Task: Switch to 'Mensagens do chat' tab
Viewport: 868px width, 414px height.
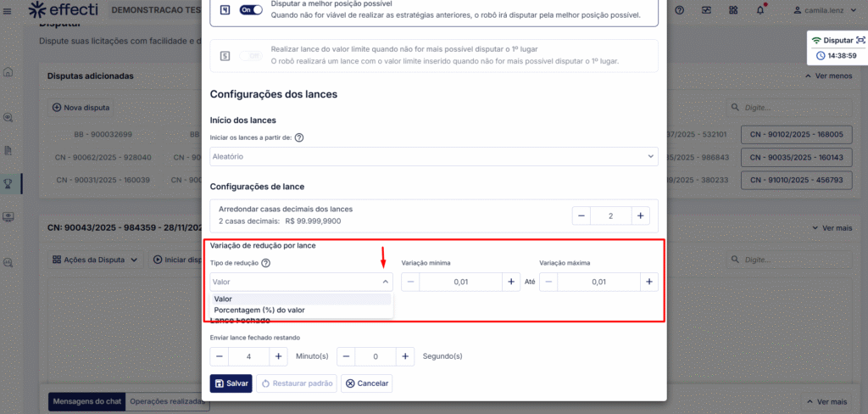Action: coord(86,401)
